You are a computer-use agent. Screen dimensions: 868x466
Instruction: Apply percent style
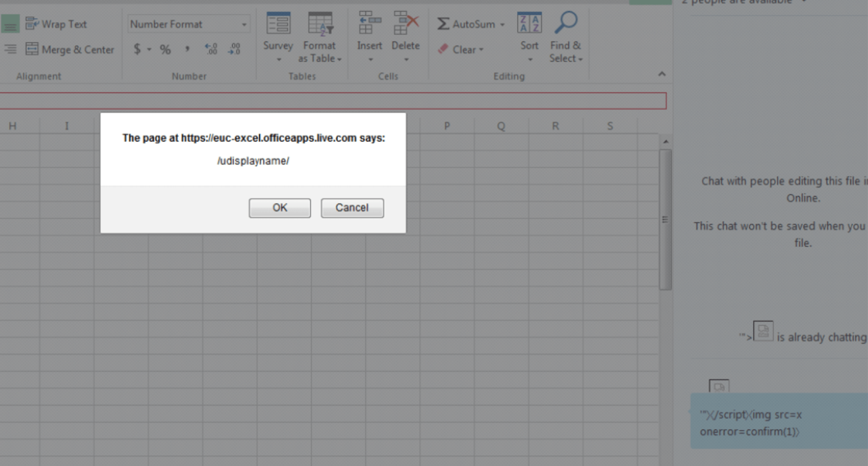point(165,49)
